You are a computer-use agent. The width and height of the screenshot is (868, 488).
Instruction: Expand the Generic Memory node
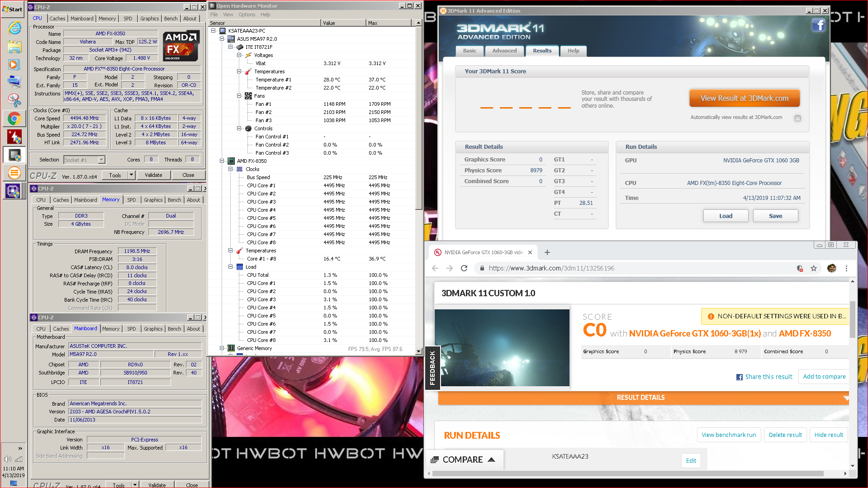tap(222, 348)
